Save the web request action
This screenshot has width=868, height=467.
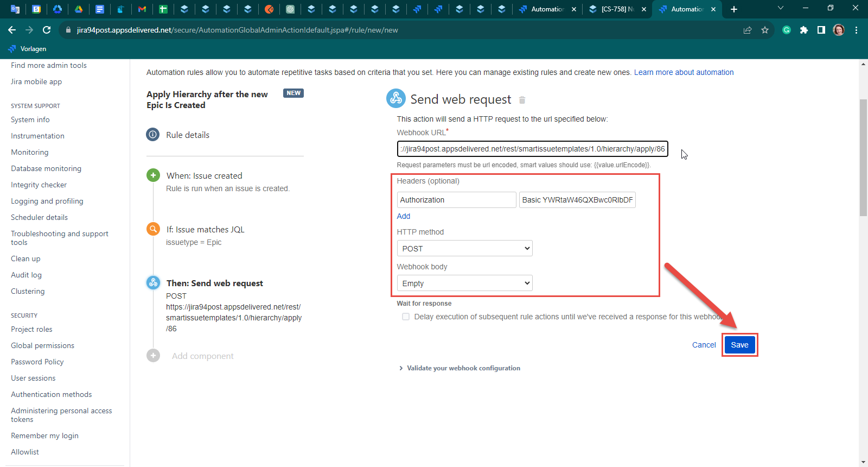point(739,345)
